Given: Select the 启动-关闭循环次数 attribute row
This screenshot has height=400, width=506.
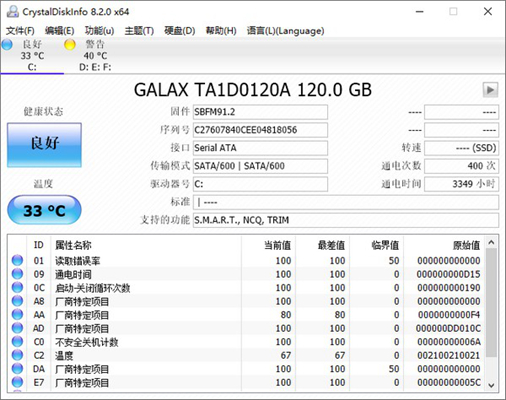Looking at the screenshot, I should pos(247,287).
